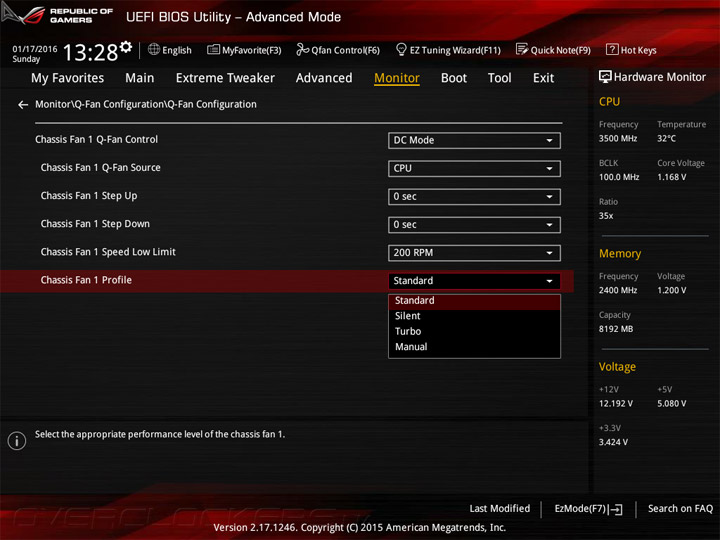Click Memory capacity 8192 MB
This screenshot has width=720, height=540.
616,329
